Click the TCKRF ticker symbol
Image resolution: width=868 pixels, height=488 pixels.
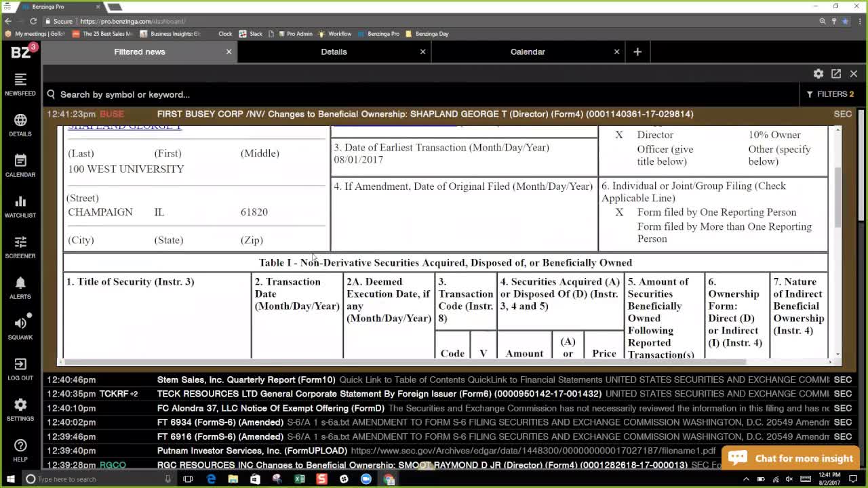click(114, 394)
